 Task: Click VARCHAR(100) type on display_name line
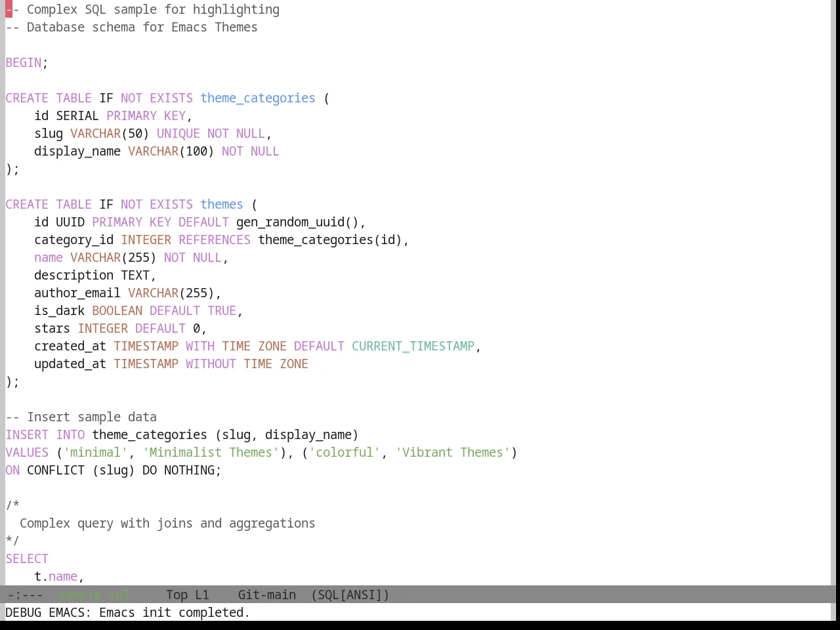171,151
